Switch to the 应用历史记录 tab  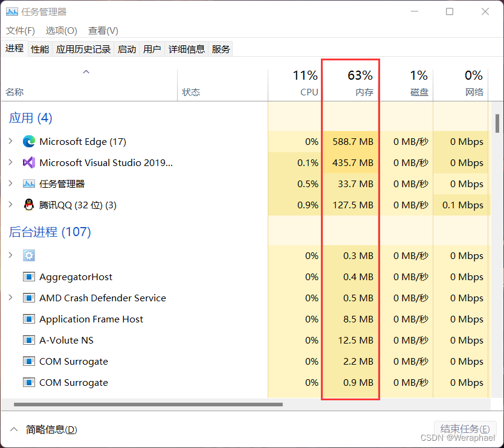[83, 49]
